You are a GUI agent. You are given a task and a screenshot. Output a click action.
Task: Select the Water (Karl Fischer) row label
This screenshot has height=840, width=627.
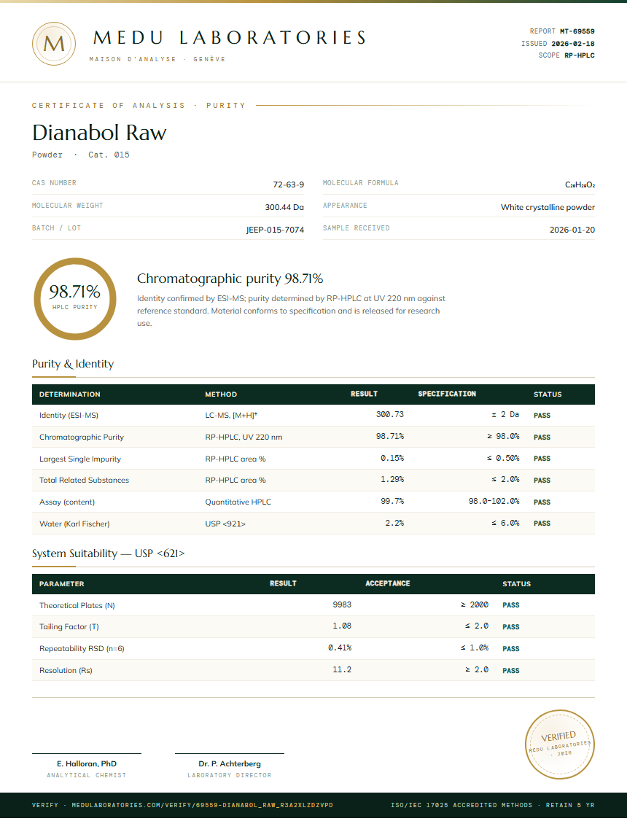point(74,524)
